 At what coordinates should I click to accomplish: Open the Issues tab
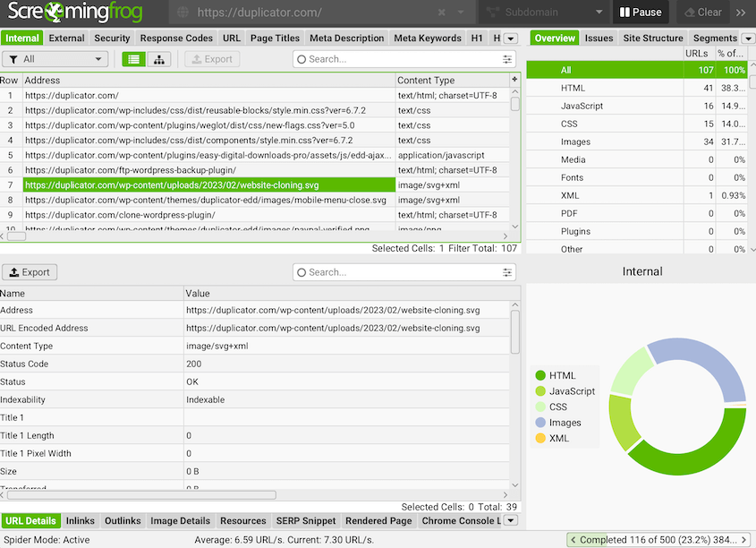pos(599,39)
